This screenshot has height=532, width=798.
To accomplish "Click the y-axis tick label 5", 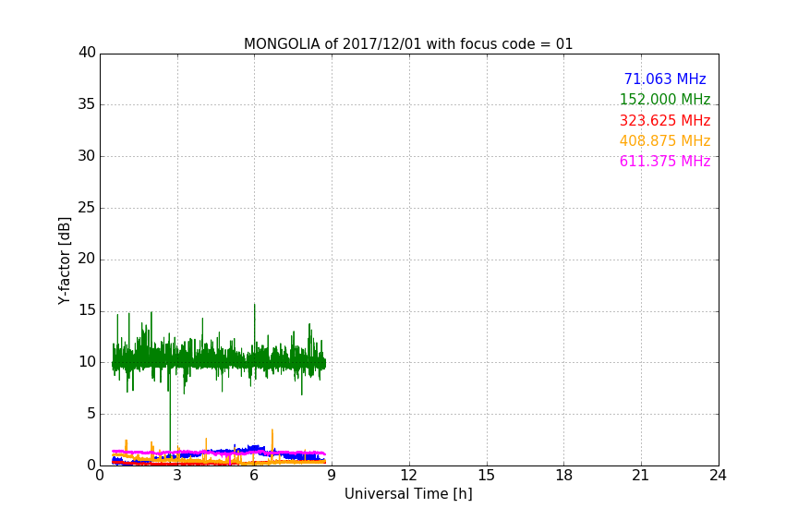I will [x=91, y=414].
